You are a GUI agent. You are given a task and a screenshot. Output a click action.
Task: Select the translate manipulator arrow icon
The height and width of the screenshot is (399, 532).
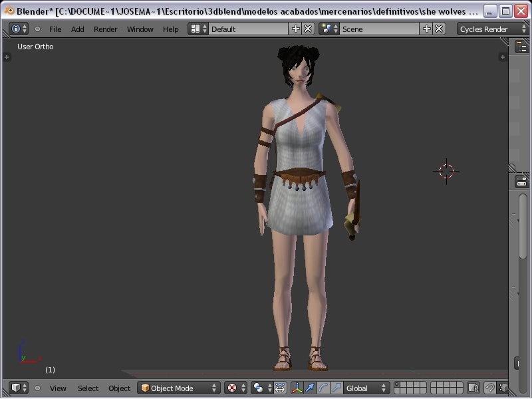tap(310, 388)
